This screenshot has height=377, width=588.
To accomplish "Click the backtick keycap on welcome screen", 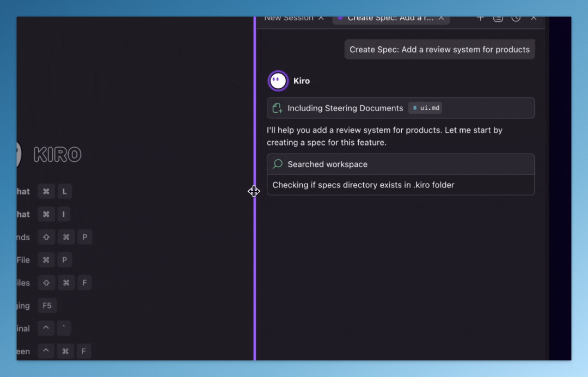I will click(64, 328).
